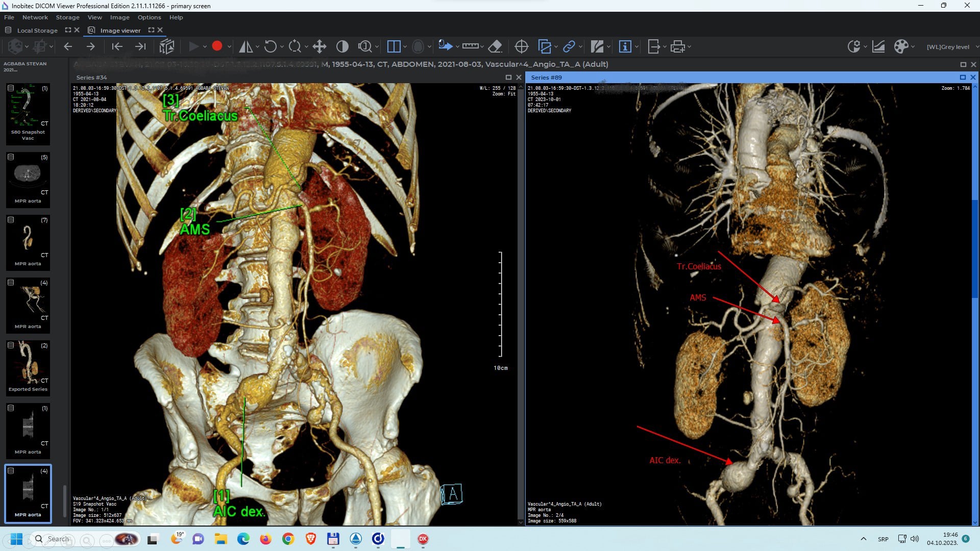Viewport: 980px width, 551px height.
Task: Click the record red circle button
Action: [217, 46]
